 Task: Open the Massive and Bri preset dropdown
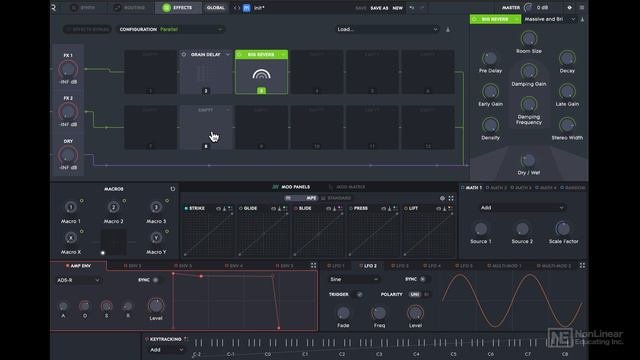click(549, 19)
